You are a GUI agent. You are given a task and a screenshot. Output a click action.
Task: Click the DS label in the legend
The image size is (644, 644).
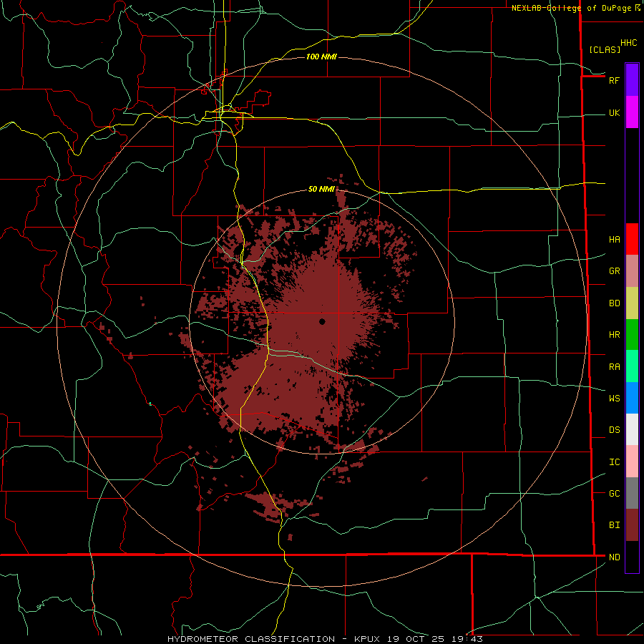point(614,430)
